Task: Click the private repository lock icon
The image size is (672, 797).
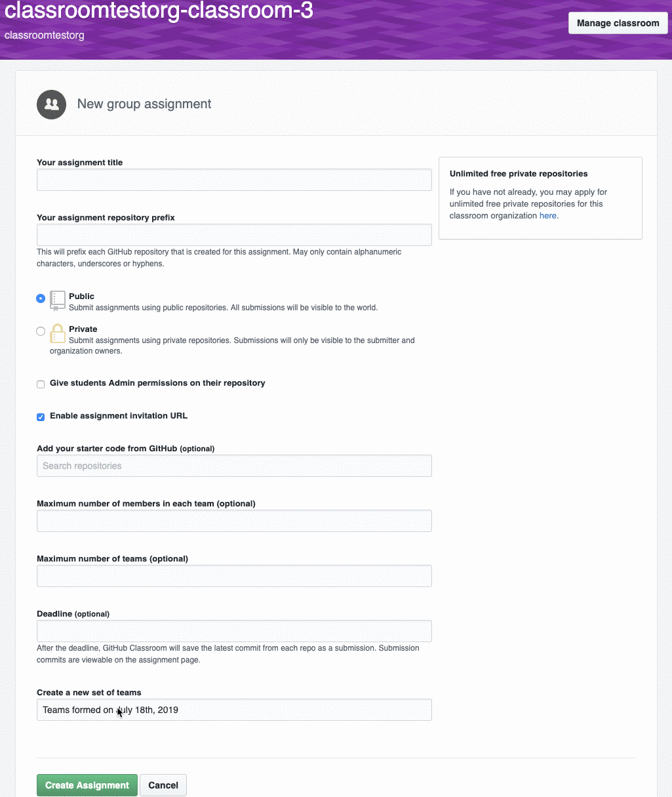Action: [x=58, y=333]
